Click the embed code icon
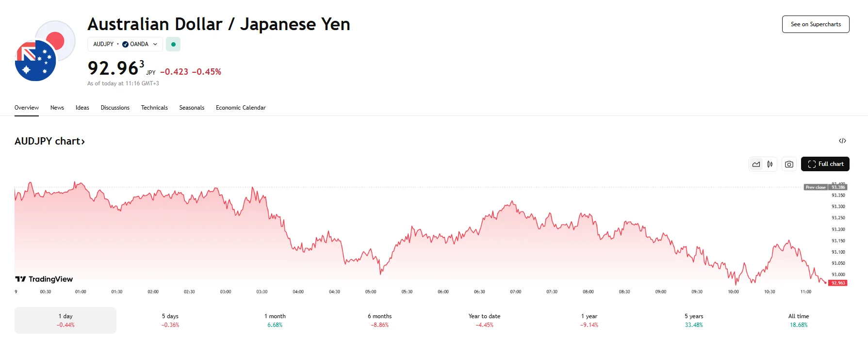 842,141
